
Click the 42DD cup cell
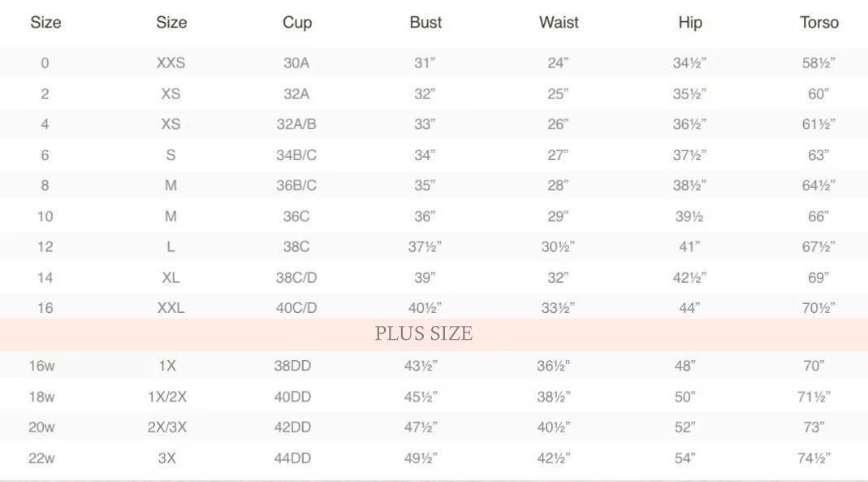click(x=292, y=428)
